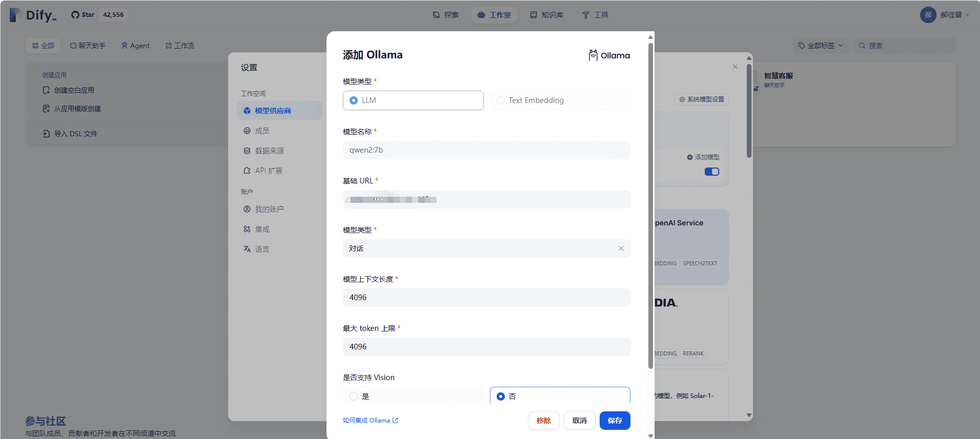This screenshot has height=439, width=980.
Task: Switch to the 工作室 tab
Action: pyautogui.click(x=494, y=15)
